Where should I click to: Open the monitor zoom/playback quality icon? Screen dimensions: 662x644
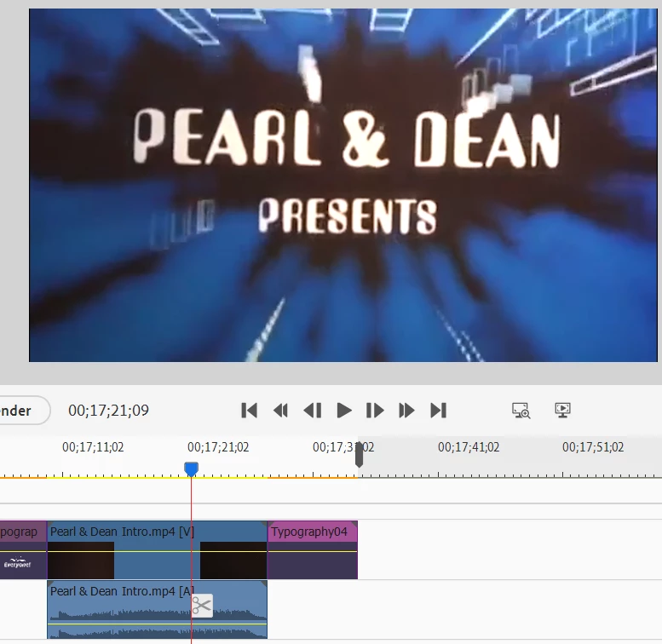click(521, 411)
